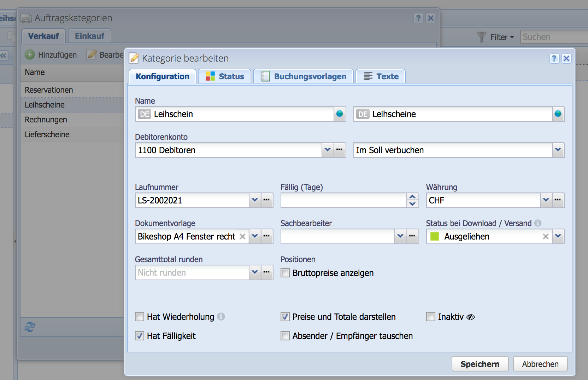Click the ellipsis button next to Laufnummer
588x380 pixels.
(x=267, y=200)
